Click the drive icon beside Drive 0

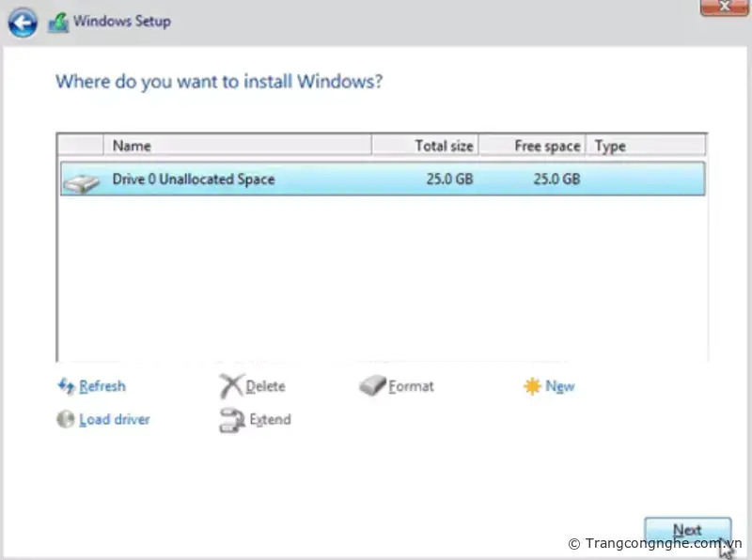pyautogui.click(x=81, y=180)
